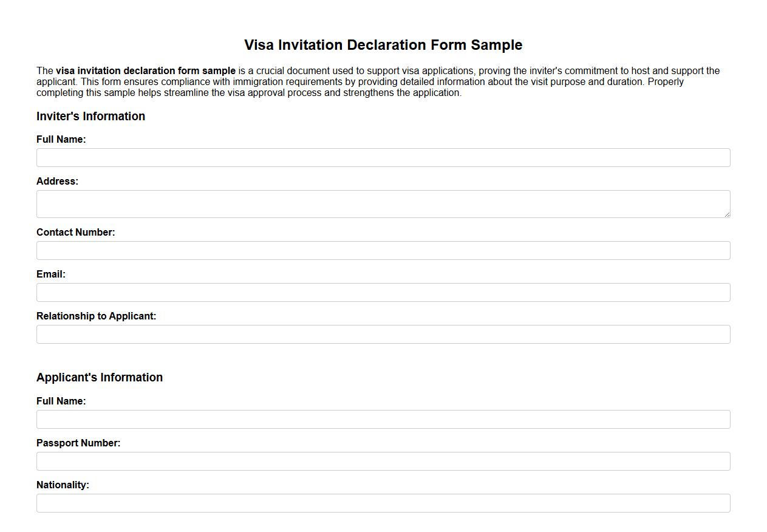
Task: Click the Email input field
Action: point(383,292)
